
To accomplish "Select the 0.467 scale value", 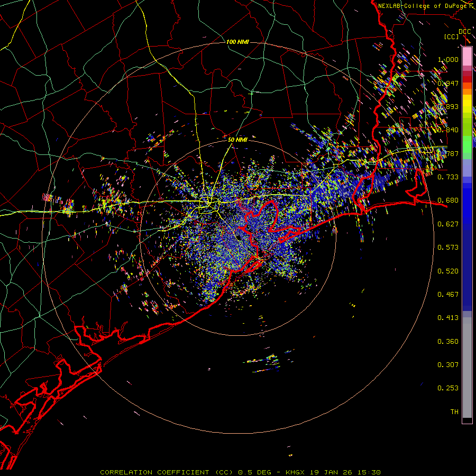I will tap(448, 294).
